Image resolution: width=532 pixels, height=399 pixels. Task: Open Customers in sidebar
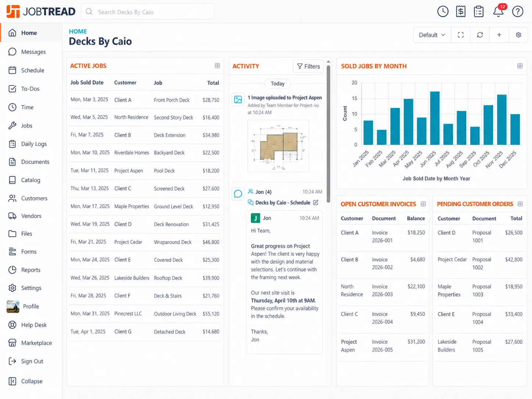[31, 198]
